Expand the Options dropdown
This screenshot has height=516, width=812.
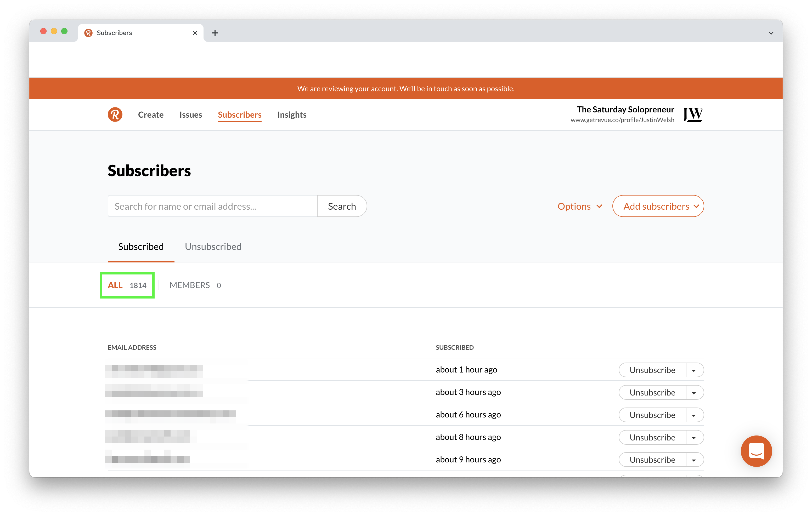point(580,206)
